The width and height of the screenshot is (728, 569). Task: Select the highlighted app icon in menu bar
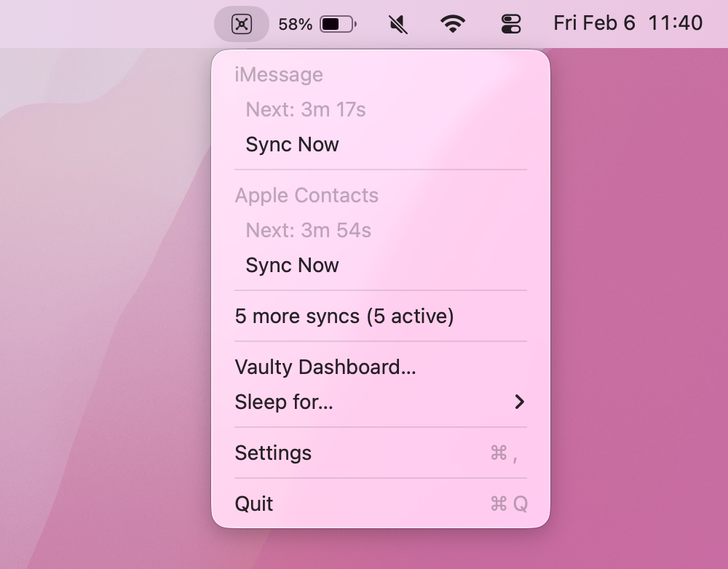point(241,23)
